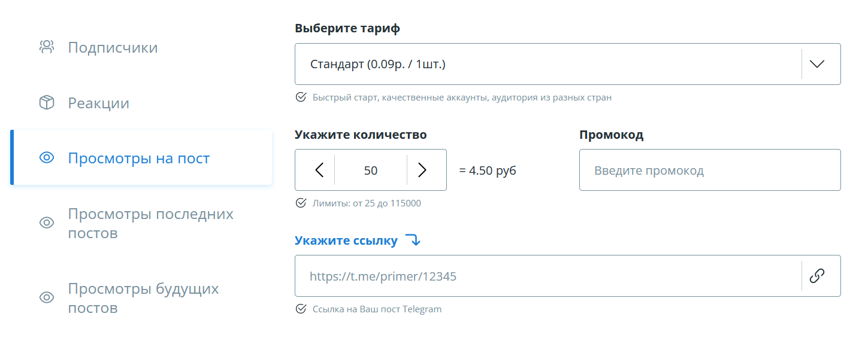Click the eye icon beside Просмотры последних постов
The height and width of the screenshot is (347, 868).
(x=47, y=223)
